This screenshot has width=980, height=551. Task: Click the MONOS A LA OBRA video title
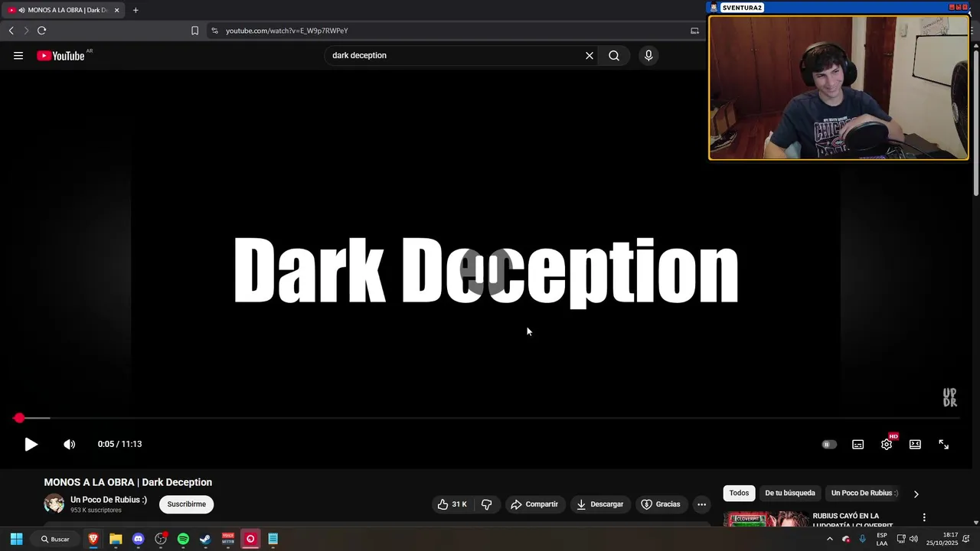128,482
